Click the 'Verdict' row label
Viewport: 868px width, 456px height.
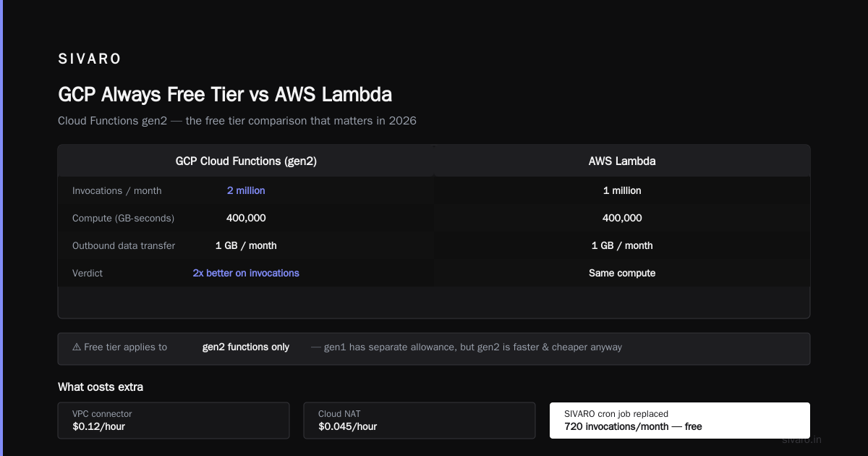pyautogui.click(x=88, y=273)
